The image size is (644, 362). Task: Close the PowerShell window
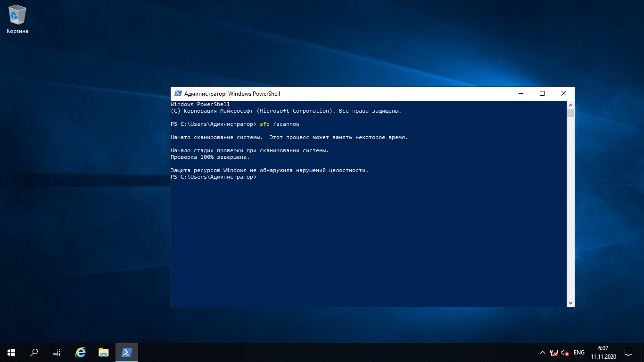pos(564,93)
